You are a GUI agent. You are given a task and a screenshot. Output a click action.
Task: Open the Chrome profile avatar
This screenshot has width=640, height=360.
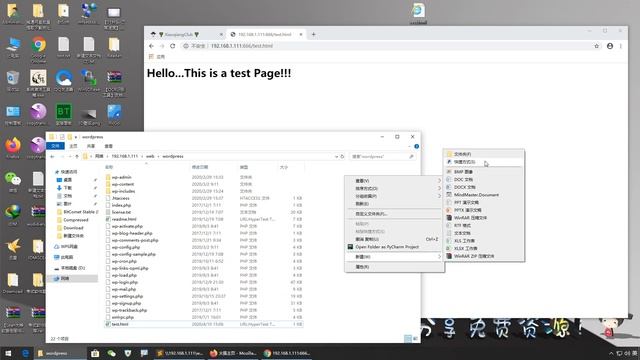[610, 46]
